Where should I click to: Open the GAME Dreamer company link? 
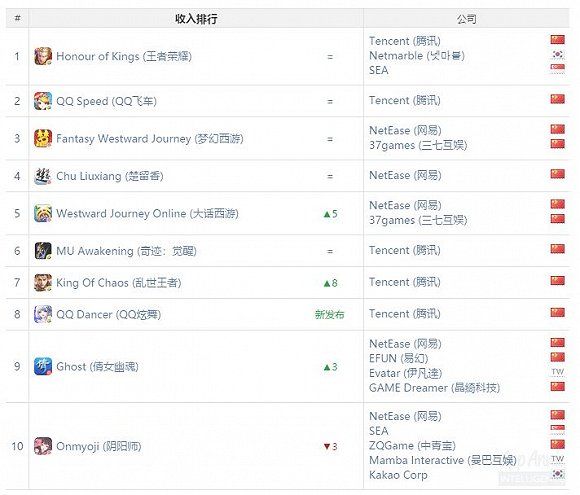(434, 388)
